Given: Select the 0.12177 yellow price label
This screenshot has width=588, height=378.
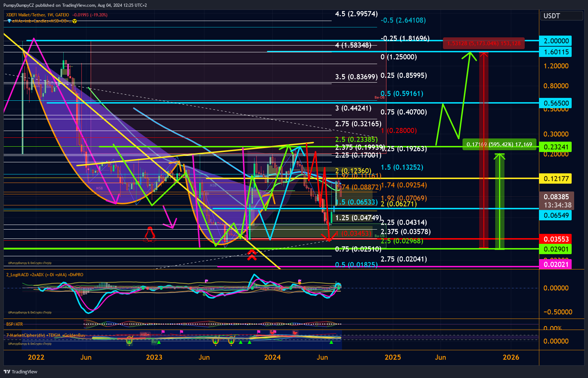Looking at the screenshot, I should tap(556, 179).
